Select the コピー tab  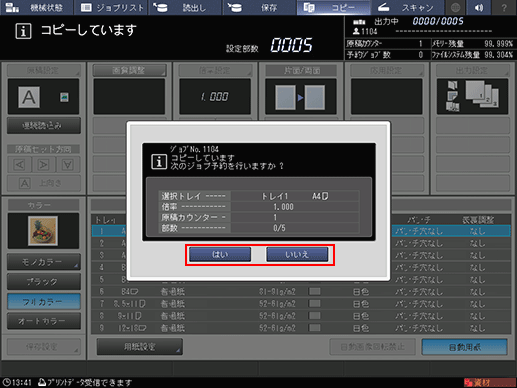[x=333, y=7]
